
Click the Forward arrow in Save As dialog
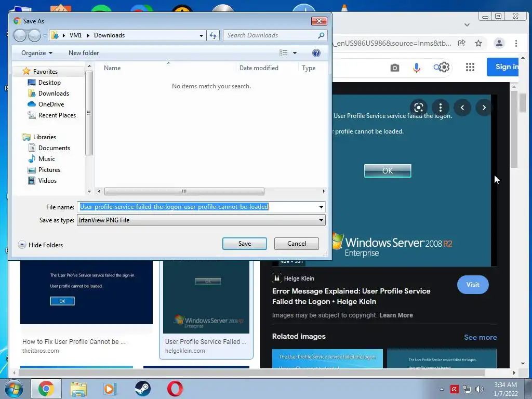pos(34,35)
